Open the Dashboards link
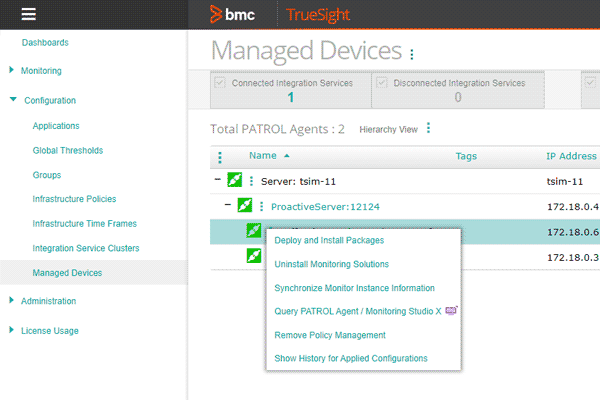This screenshot has height=400, width=600. click(45, 42)
